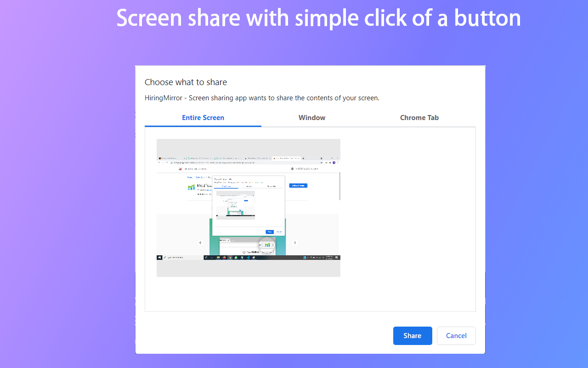Click the magnified green chart extension logo
Viewport: 588px width, 368px height.
point(267,245)
